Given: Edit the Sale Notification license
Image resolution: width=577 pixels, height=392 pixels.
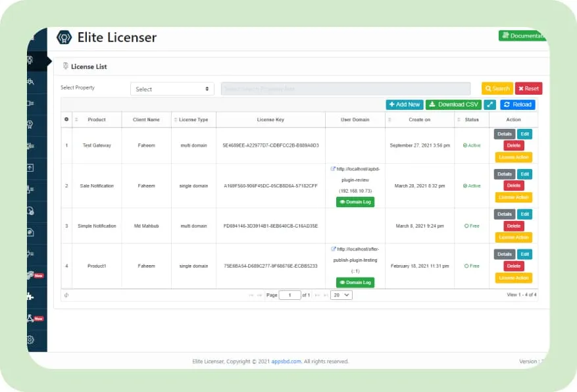Looking at the screenshot, I should click(x=525, y=174).
